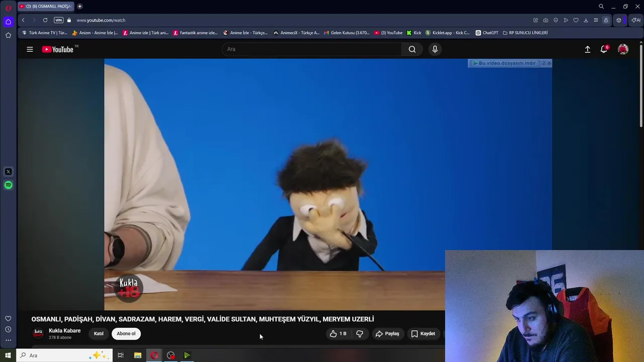Open Kukla Kabare channel avatar
This screenshot has width=644, height=362.
(38, 334)
